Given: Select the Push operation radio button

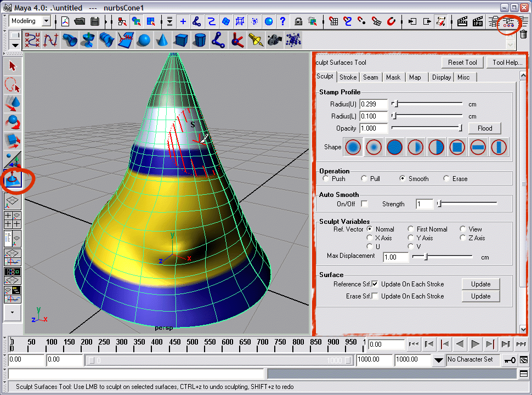Looking at the screenshot, I should coord(326,179).
